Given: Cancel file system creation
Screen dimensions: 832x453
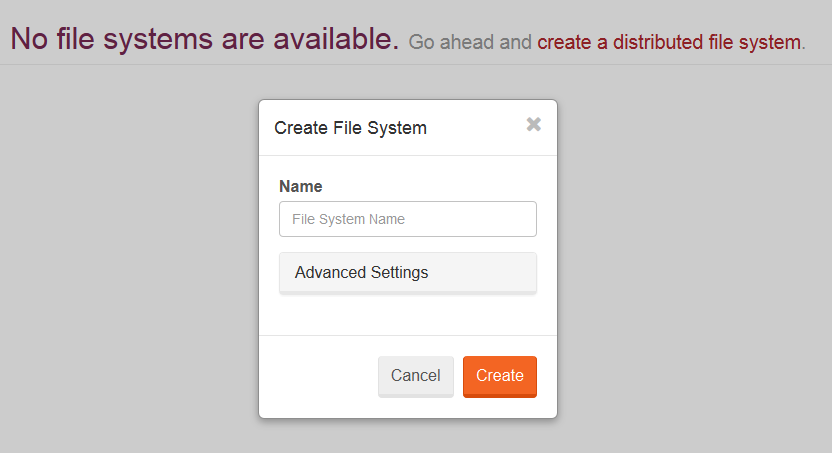Looking at the screenshot, I should (x=415, y=376).
